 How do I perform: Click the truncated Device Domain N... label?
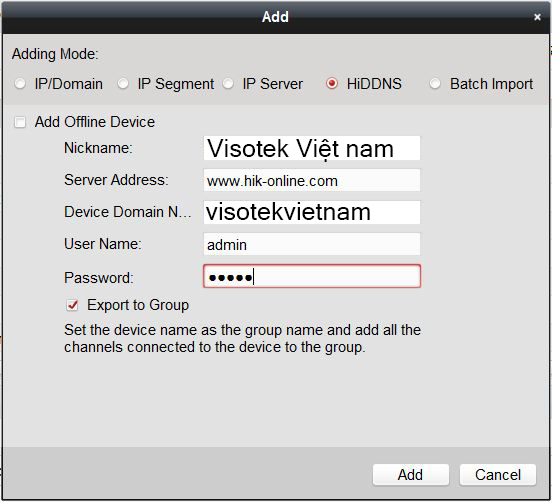[127, 212]
